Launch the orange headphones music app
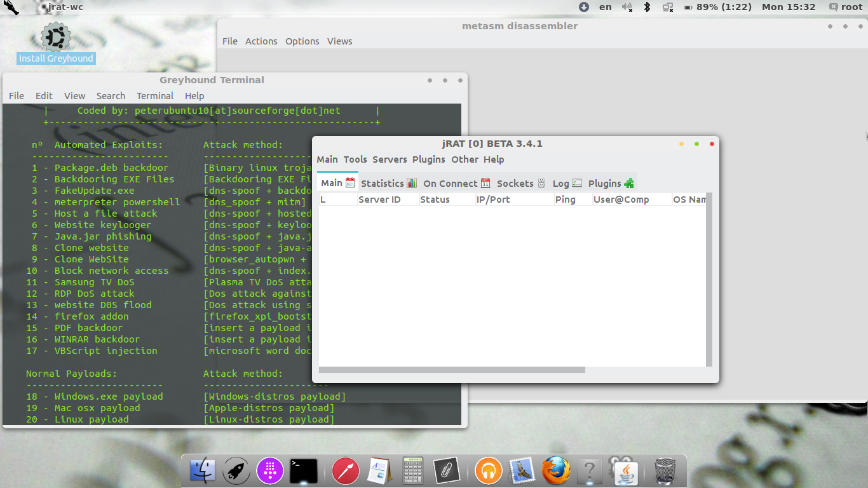This screenshot has width=868, height=488. coord(489,471)
